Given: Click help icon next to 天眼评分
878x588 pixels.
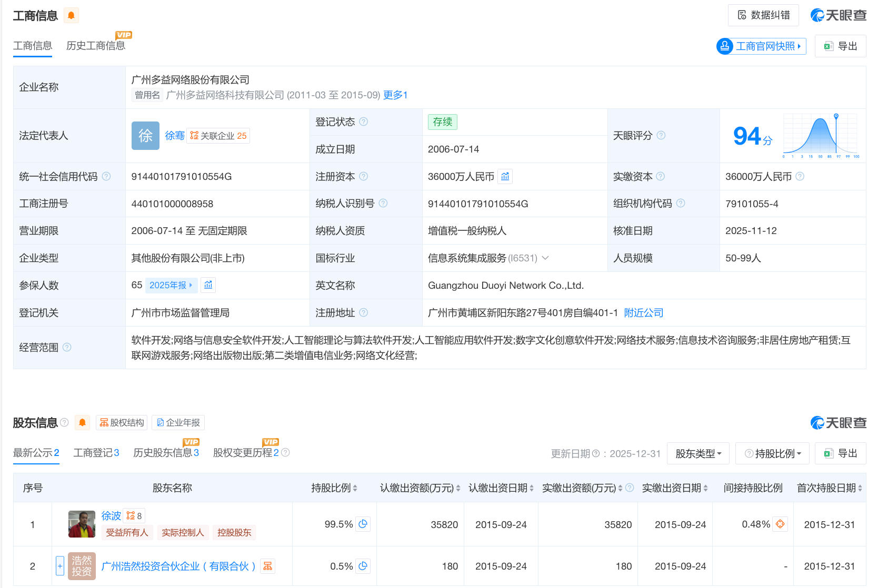Looking at the screenshot, I should pyautogui.click(x=661, y=135).
